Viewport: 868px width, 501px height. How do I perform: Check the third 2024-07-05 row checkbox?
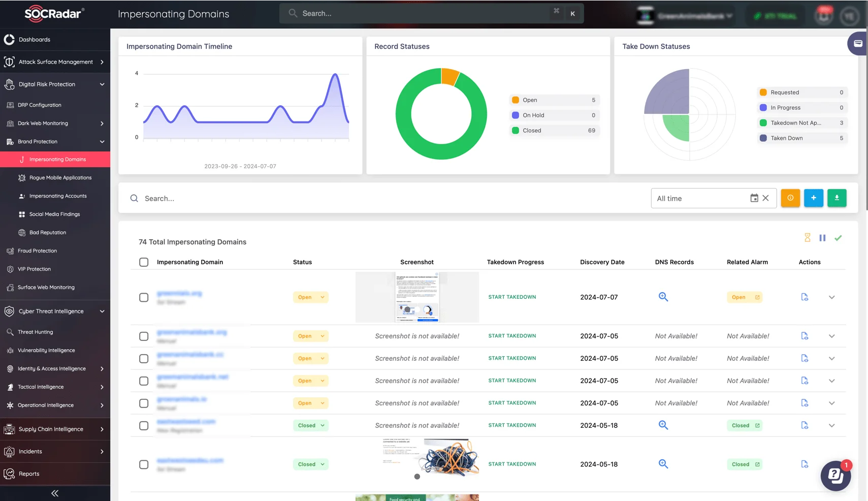pos(144,381)
